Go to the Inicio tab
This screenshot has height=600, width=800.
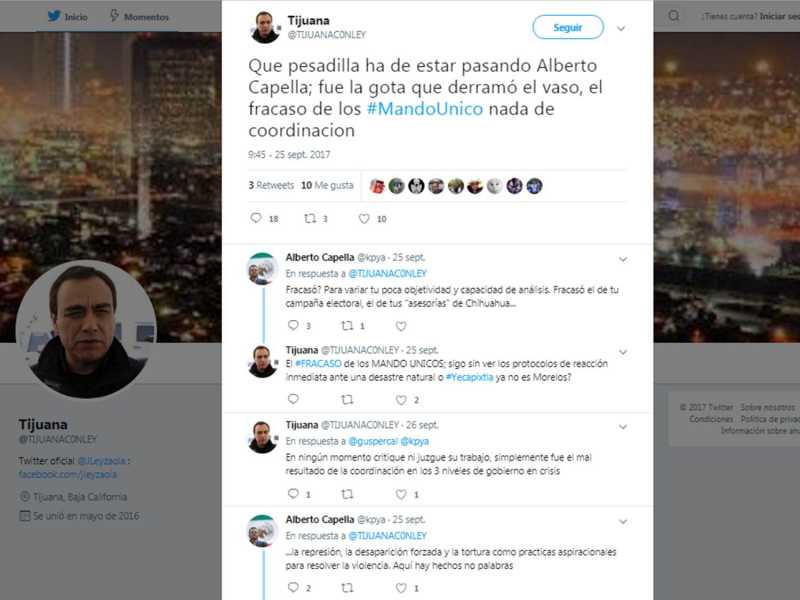(x=67, y=17)
